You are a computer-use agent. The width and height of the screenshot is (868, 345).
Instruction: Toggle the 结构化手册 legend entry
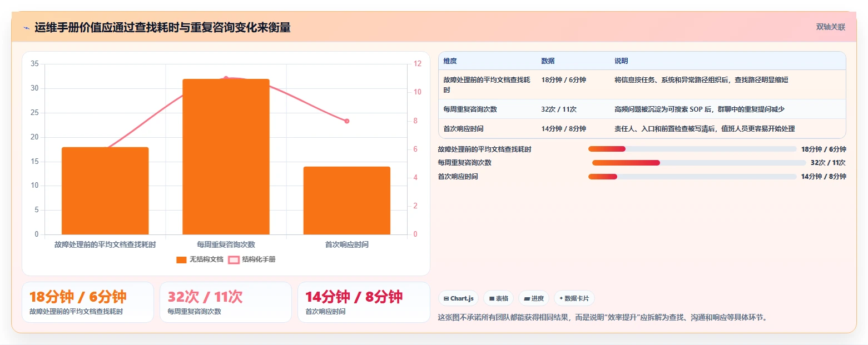pyautogui.click(x=252, y=259)
